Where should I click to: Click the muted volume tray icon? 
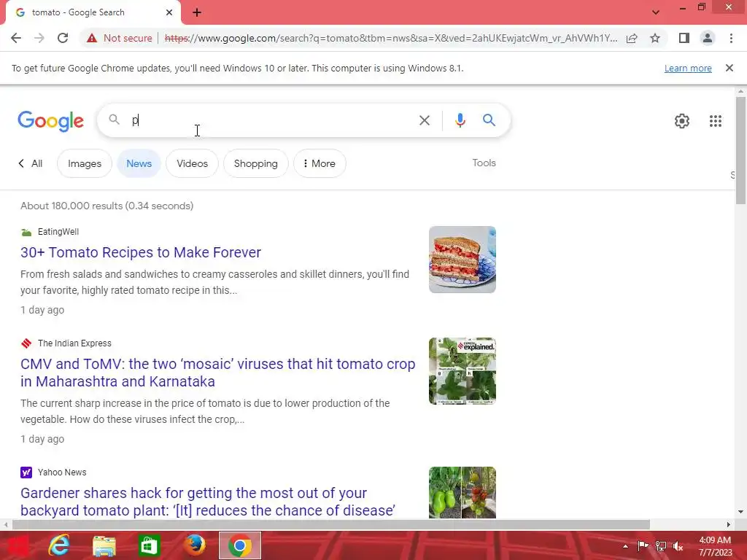678,545
